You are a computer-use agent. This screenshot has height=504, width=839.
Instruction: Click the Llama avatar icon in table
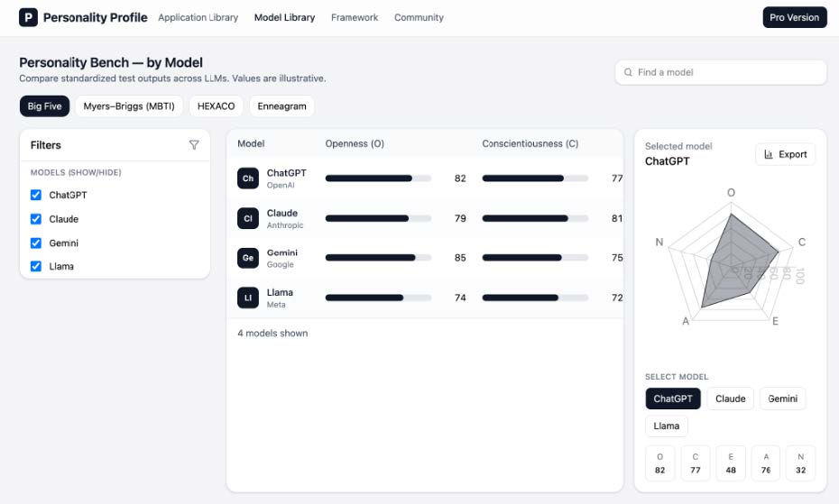[248, 298]
